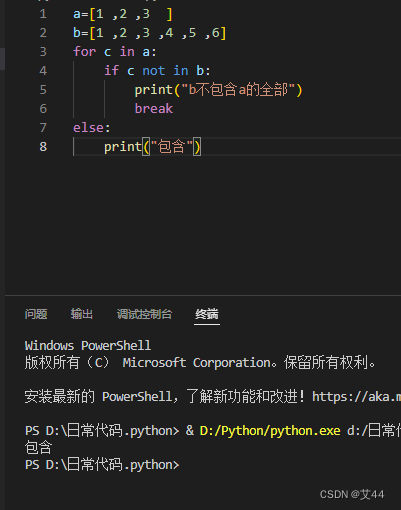The width and height of the screenshot is (401, 510).
Task: Open the https://aka.m link in terminal
Action: coord(356,397)
